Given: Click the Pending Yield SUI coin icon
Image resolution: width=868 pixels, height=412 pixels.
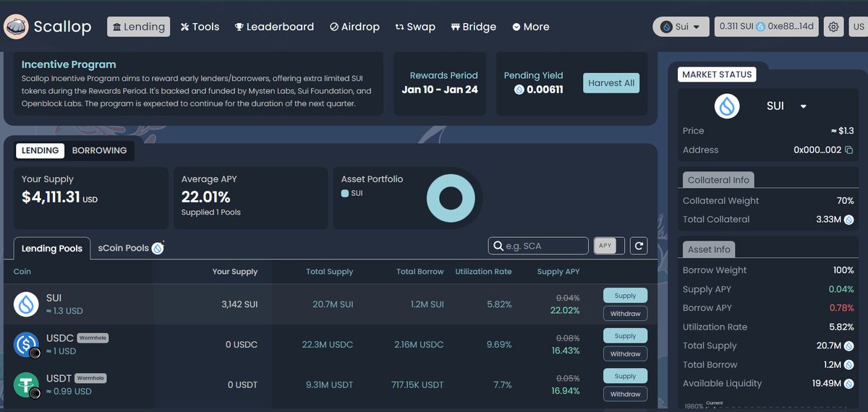Looking at the screenshot, I should pyautogui.click(x=519, y=90).
